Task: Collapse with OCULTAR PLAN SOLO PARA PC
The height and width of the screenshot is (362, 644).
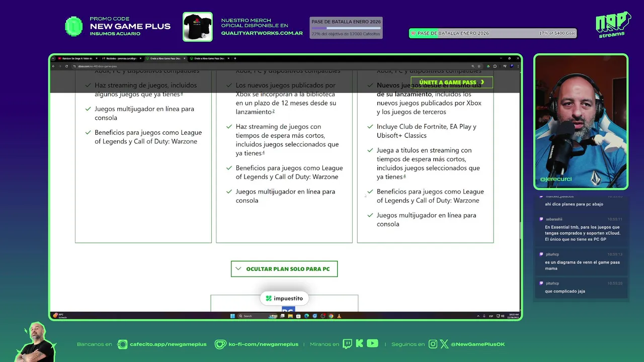Action: [x=284, y=269]
